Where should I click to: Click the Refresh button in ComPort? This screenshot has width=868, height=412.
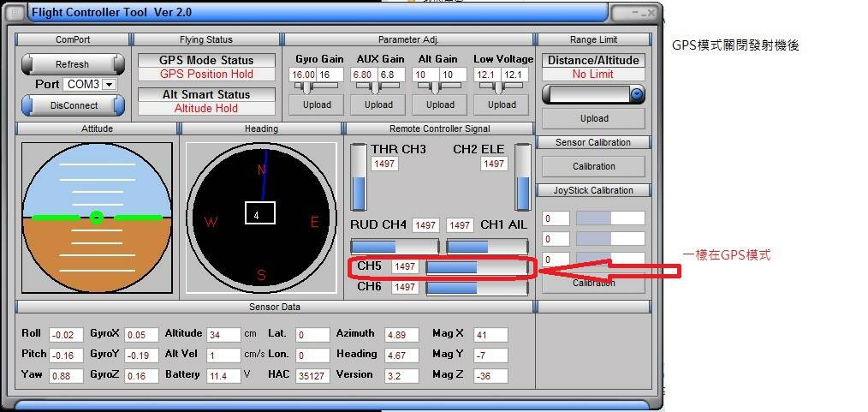pyautogui.click(x=73, y=64)
